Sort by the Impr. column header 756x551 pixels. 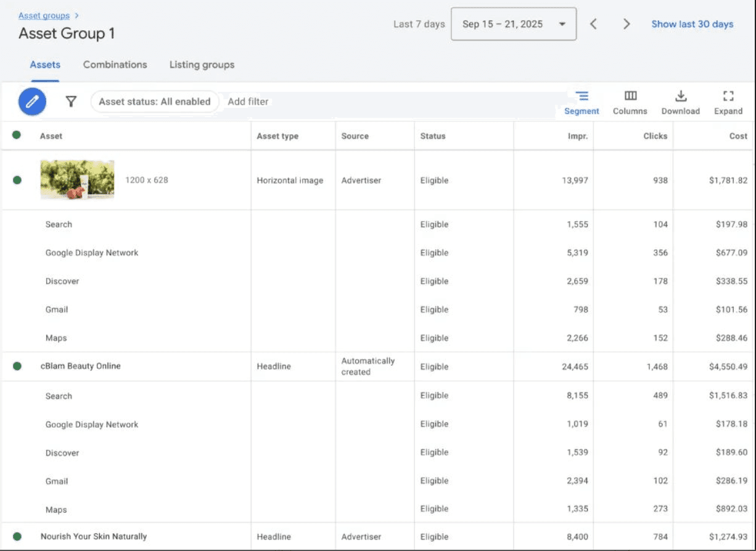[x=578, y=136]
